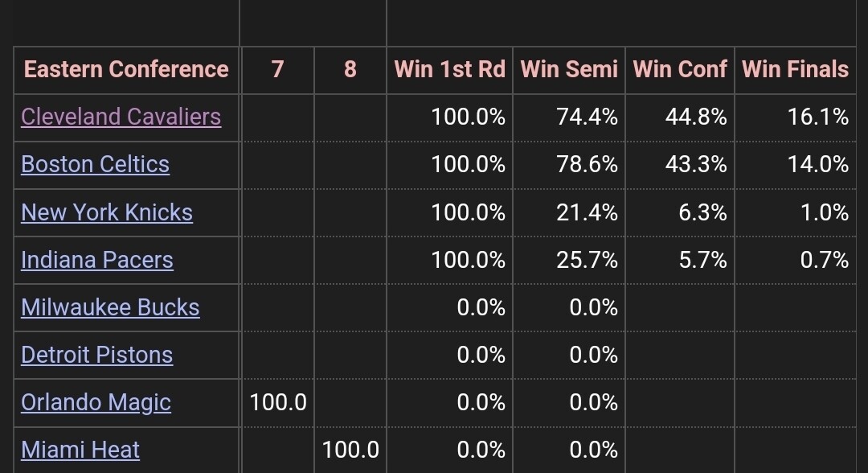The height and width of the screenshot is (473, 868).
Task: Open the New York Knicks link
Action: point(107,212)
